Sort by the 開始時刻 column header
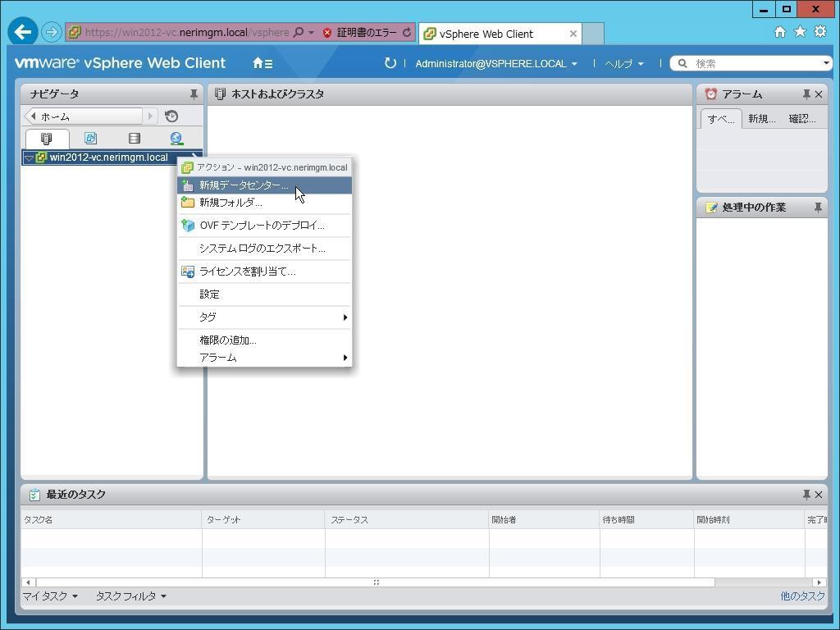This screenshot has height=630, width=840. click(749, 519)
